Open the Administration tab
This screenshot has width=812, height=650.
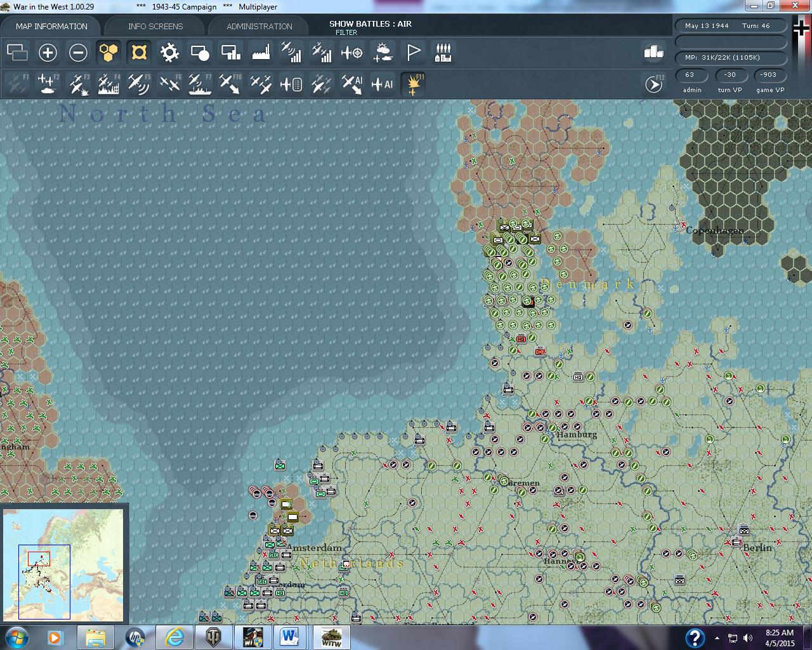tap(259, 26)
